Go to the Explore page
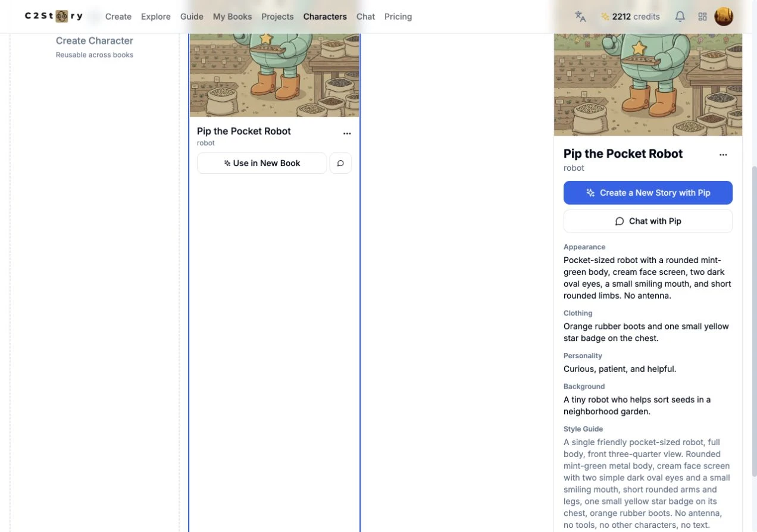The image size is (757, 532). point(156,17)
